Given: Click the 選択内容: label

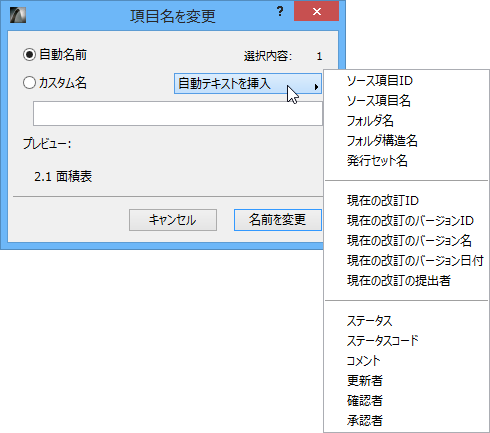Looking at the screenshot, I should 268,56.
